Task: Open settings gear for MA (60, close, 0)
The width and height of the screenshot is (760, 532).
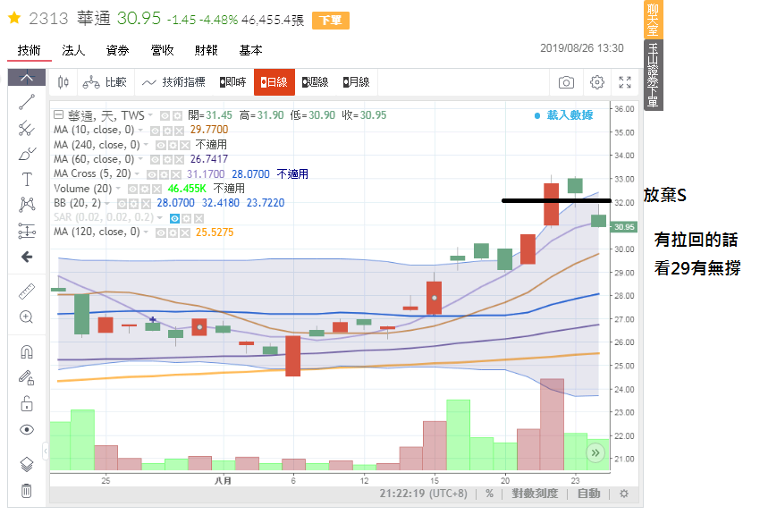Action: point(168,160)
